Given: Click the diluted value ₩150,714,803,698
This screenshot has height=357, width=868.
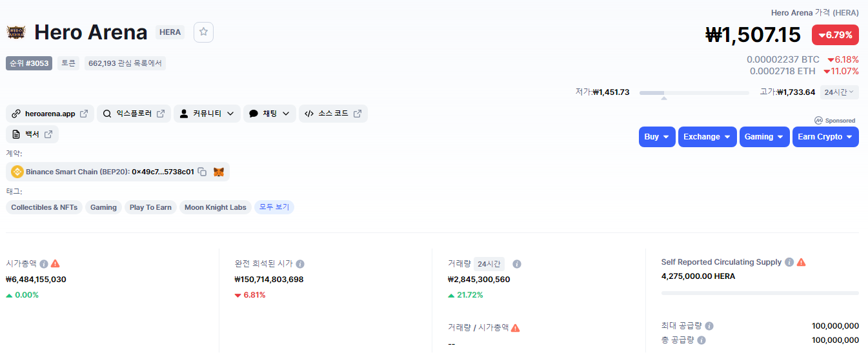Looking at the screenshot, I should point(269,280).
